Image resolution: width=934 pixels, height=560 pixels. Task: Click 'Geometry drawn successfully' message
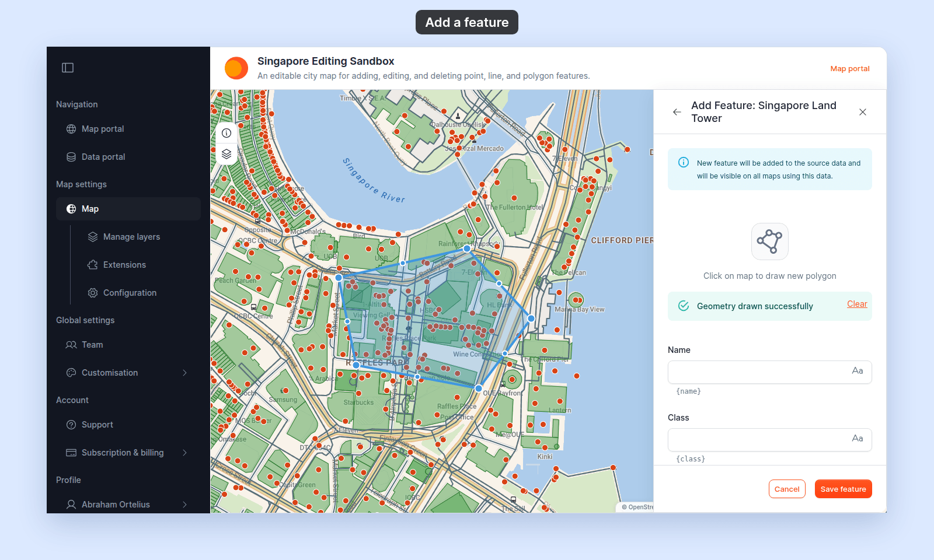pyautogui.click(x=755, y=306)
